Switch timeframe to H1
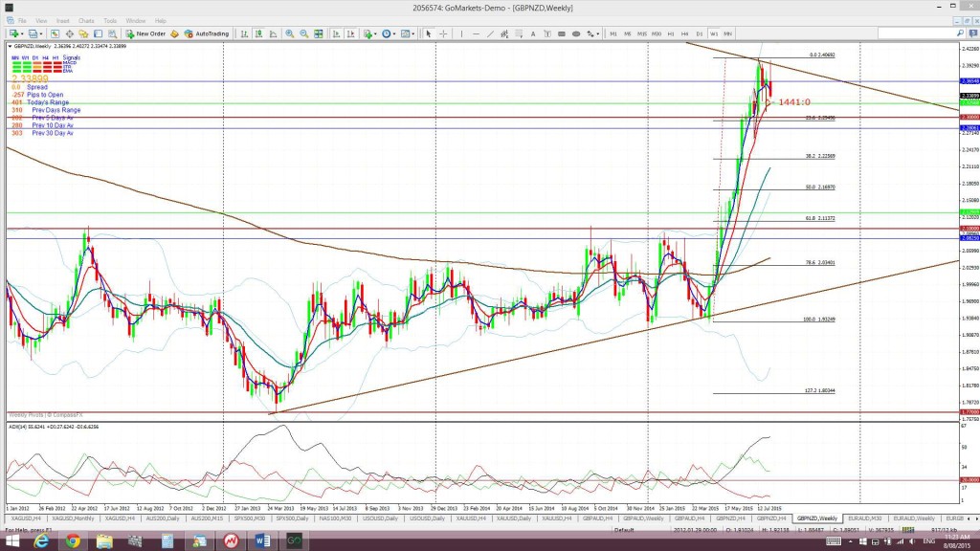 pos(671,33)
